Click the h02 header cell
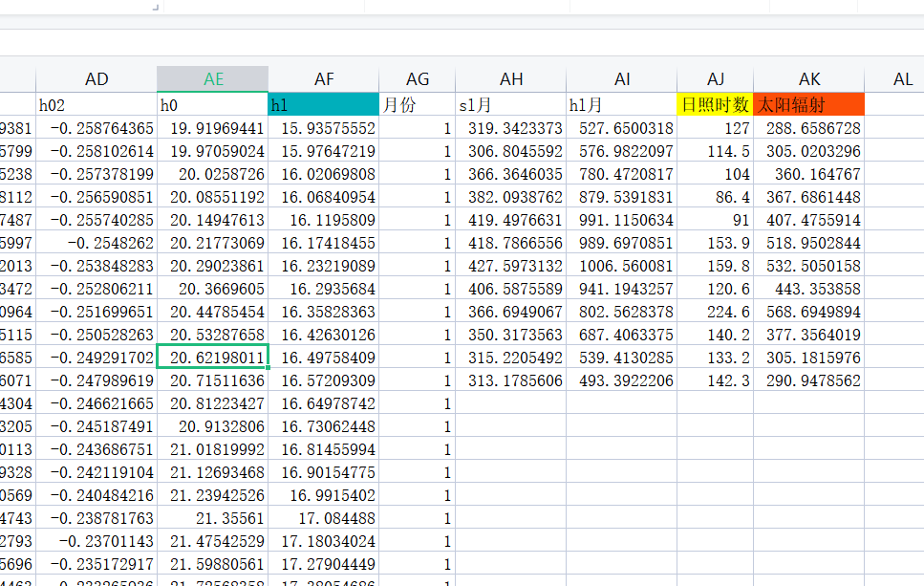Image resolution: width=924 pixels, height=586 pixels. [x=97, y=104]
